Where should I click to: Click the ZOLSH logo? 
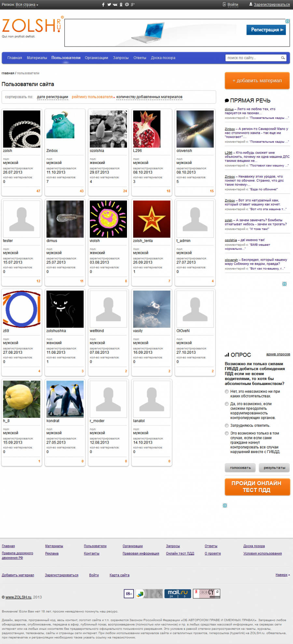[x=31, y=26]
